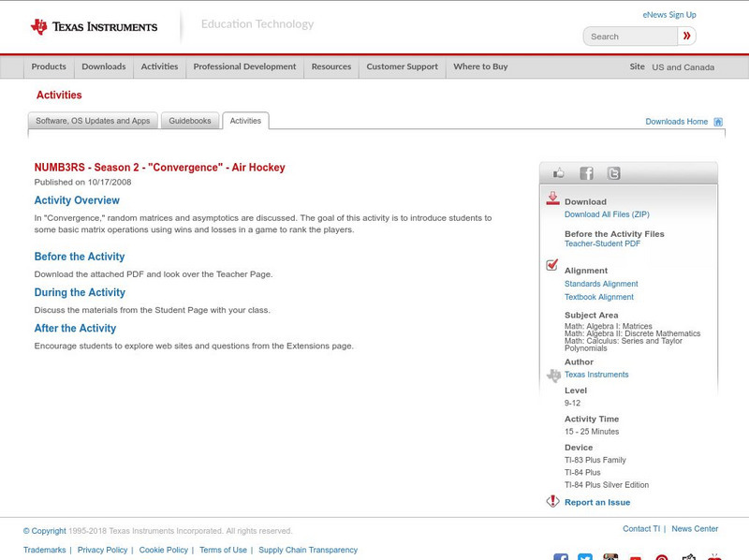This screenshot has height=560, width=749.
Task: Open the Products menu
Action: tap(49, 66)
